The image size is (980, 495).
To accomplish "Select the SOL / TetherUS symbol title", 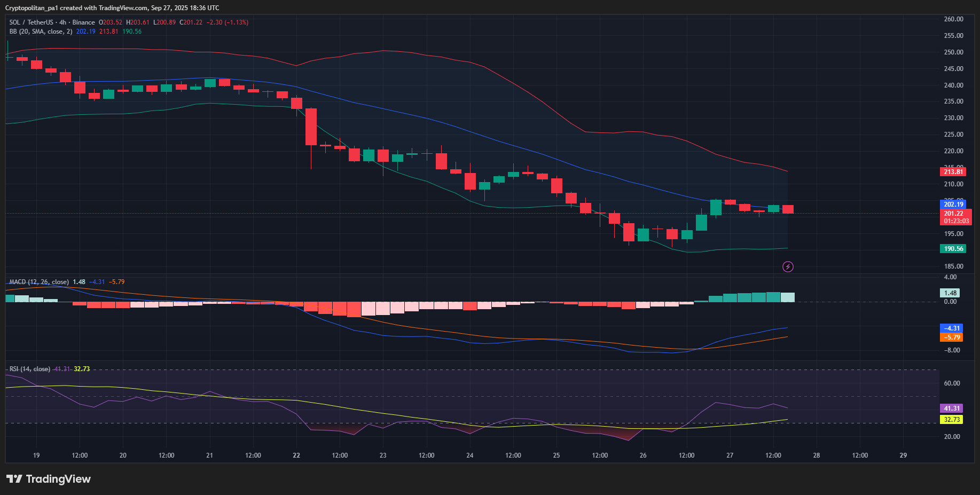I will click(x=31, y=22).
